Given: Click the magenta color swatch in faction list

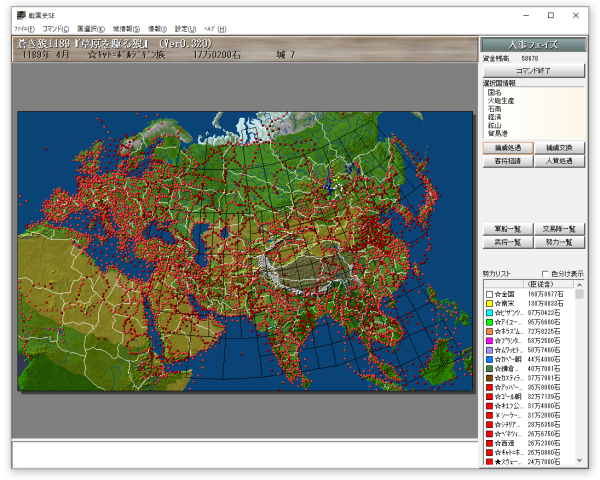Looking at the screenshot, I should pyautogui.click(x=489, y=341).
